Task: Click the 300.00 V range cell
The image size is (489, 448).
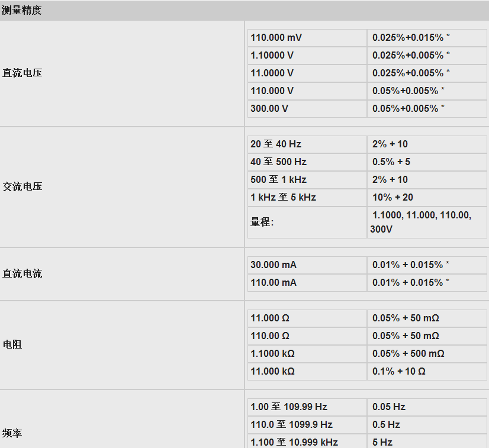Action: point(269,108)
